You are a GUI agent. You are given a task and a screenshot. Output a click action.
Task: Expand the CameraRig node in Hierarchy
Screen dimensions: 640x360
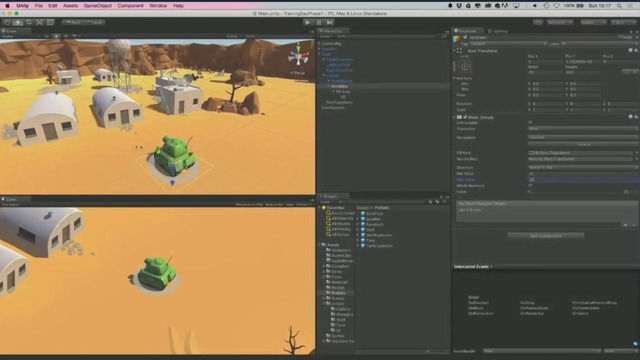pos(320,43)
